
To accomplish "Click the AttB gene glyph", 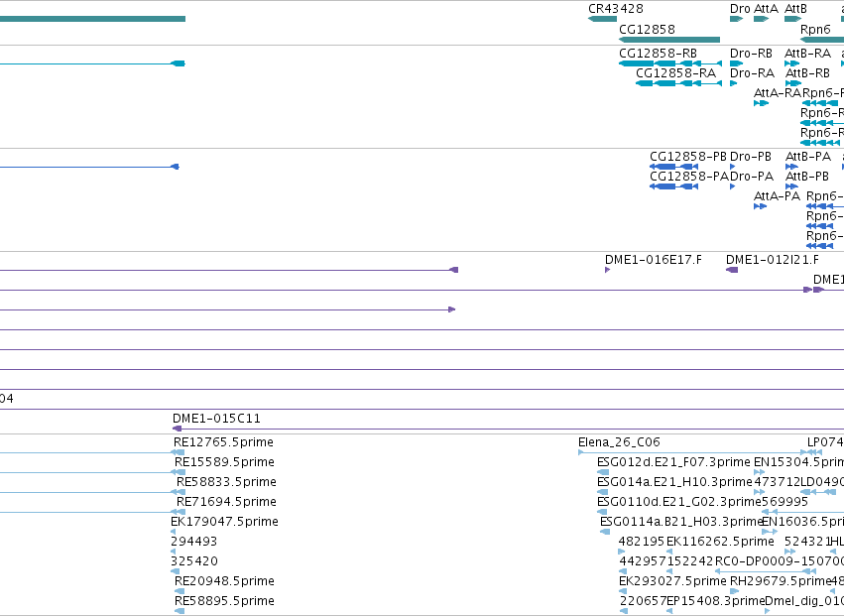I will pyautogui.click(x=792, y=19).
